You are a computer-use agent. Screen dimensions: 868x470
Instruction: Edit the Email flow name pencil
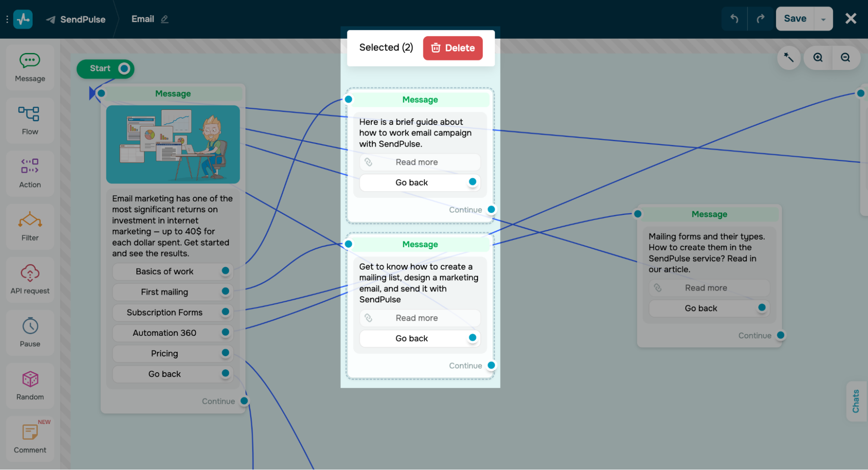click(x=165, y=19)
